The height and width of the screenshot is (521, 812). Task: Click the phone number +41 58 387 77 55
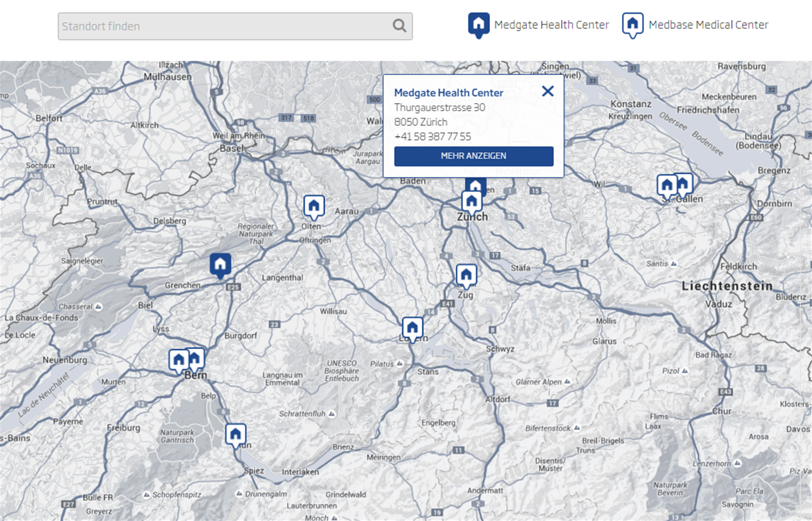433,137
